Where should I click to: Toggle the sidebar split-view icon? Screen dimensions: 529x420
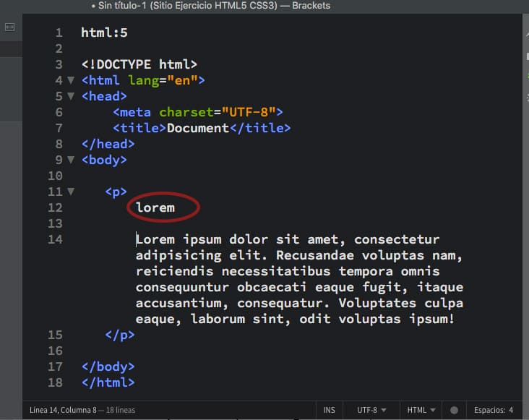(x=10, y=27)
